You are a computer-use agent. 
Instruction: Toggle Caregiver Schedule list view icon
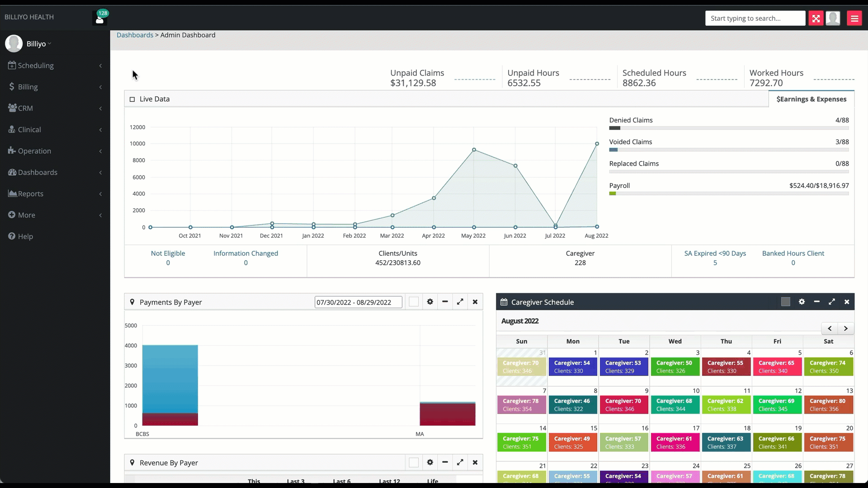coord(786,302)
